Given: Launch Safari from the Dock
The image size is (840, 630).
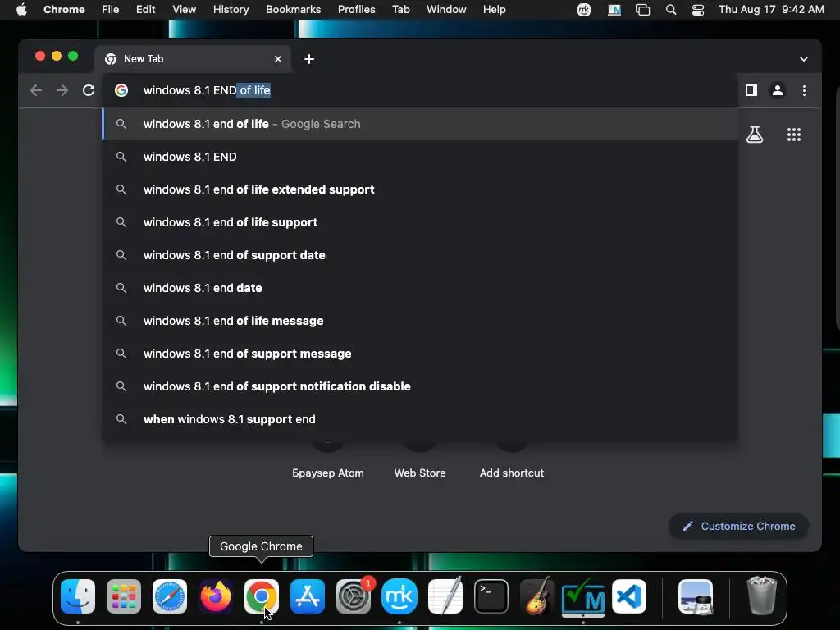Looking at the screenshot, I should [x=170, y=596].
